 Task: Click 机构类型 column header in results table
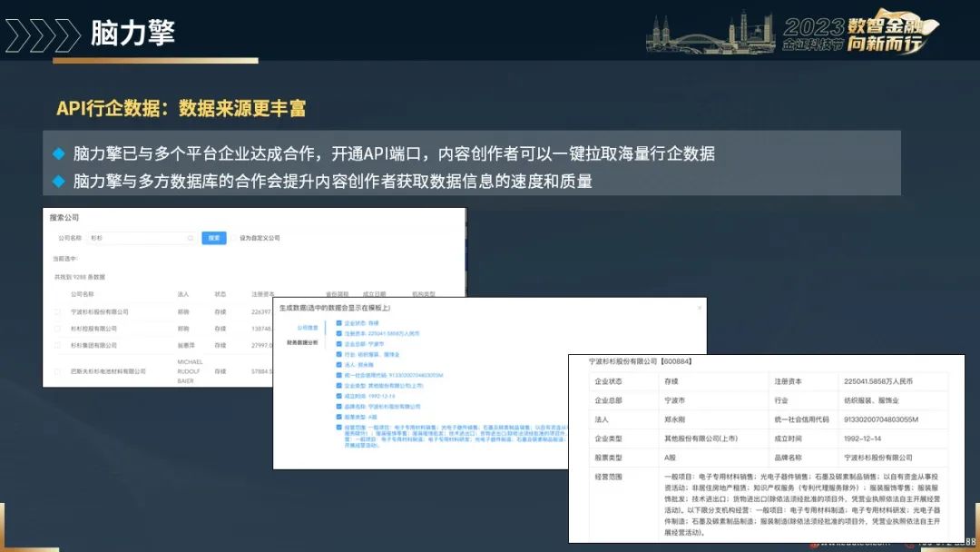pyautogui.click(x=423, y=294)
